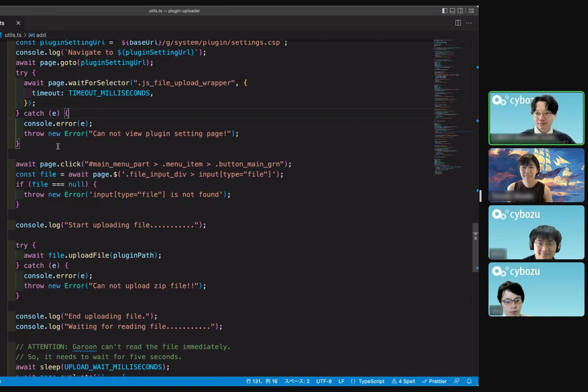Toggle the secondary sidebar layout icon

click(460, 11)
